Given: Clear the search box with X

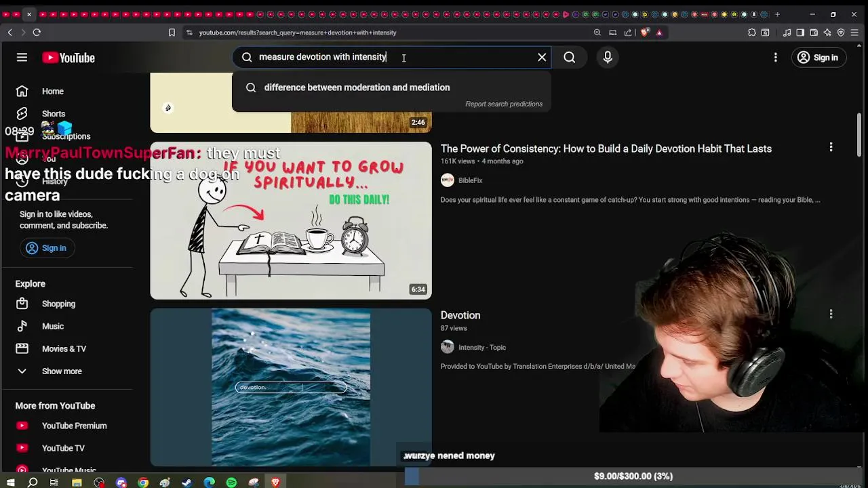Looking at the screenshot, I should pyautogui.click(x=542, y=58).
